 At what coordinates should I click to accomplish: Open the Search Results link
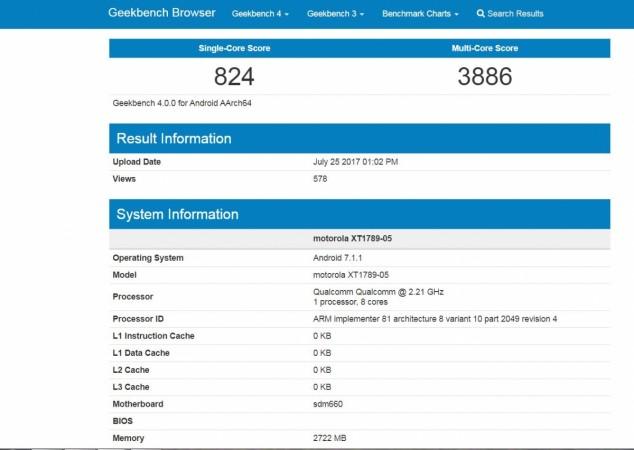516,14
